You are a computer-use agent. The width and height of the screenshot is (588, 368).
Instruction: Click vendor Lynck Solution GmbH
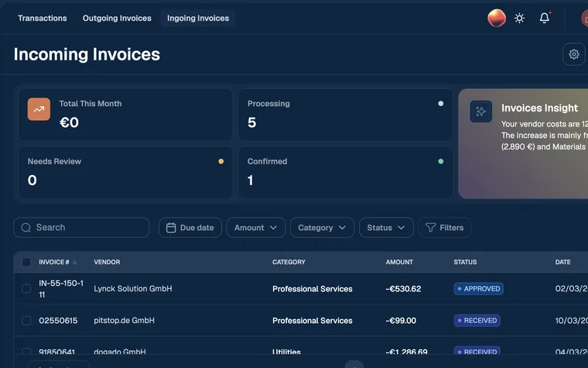133,289
